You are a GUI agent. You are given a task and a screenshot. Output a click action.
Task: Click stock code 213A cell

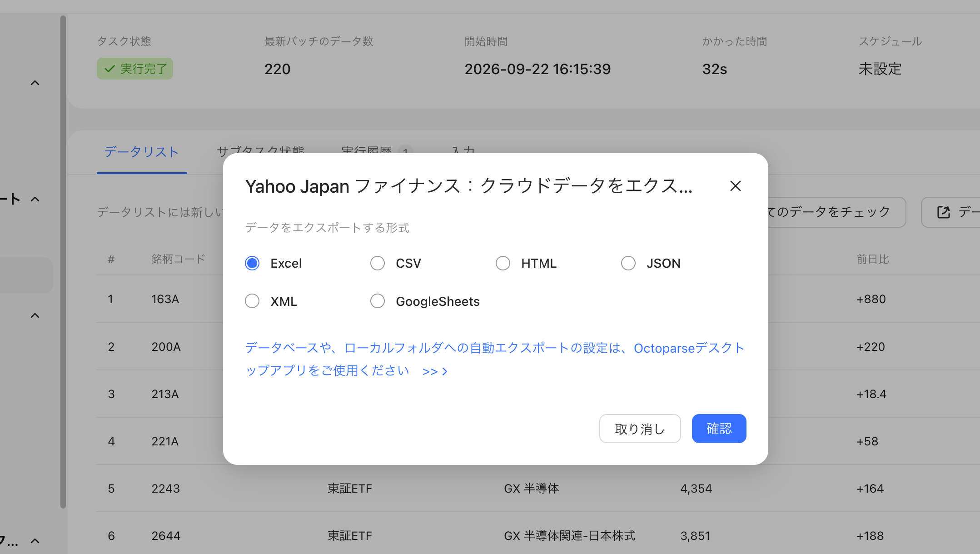[165, 394]
